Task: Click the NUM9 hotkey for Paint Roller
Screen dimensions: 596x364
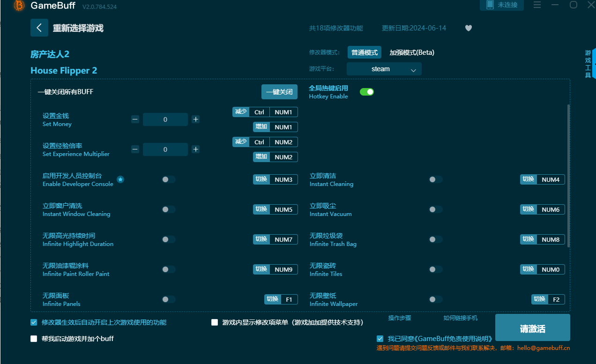Action: (276, 269)
